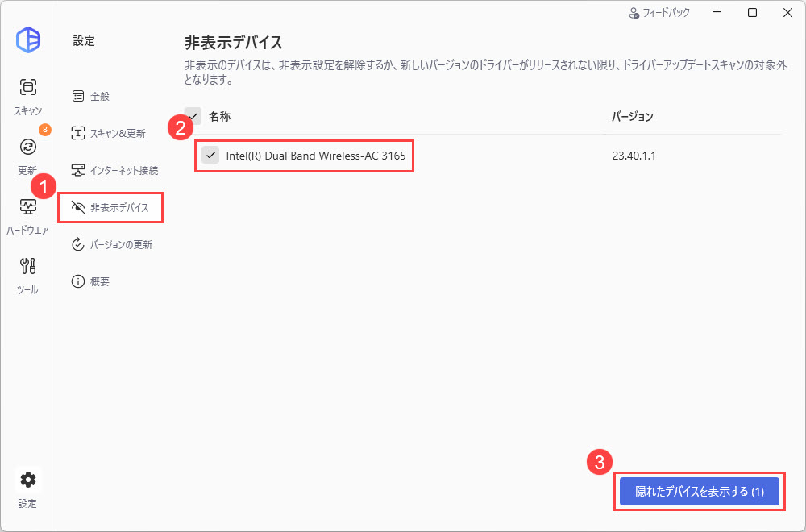
Task: Click the 名称 column header
Action: [x=219, y=117]
